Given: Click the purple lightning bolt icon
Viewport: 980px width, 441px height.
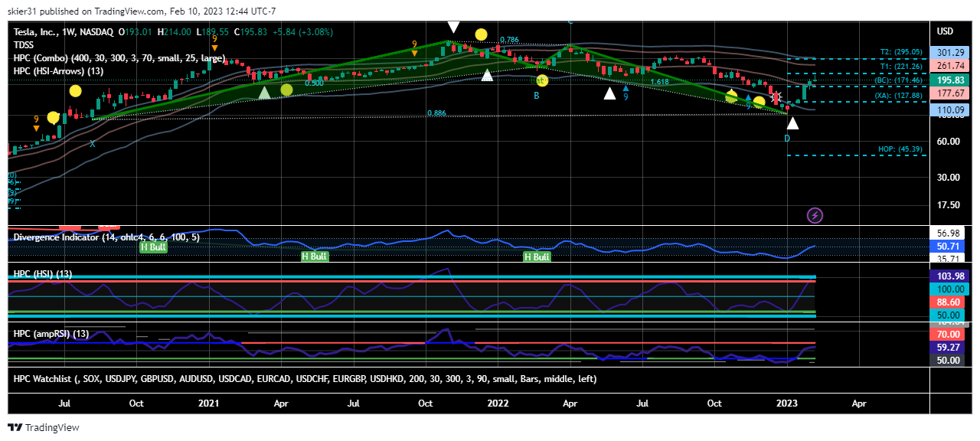Looking at the screenshot, I should 815,215.
